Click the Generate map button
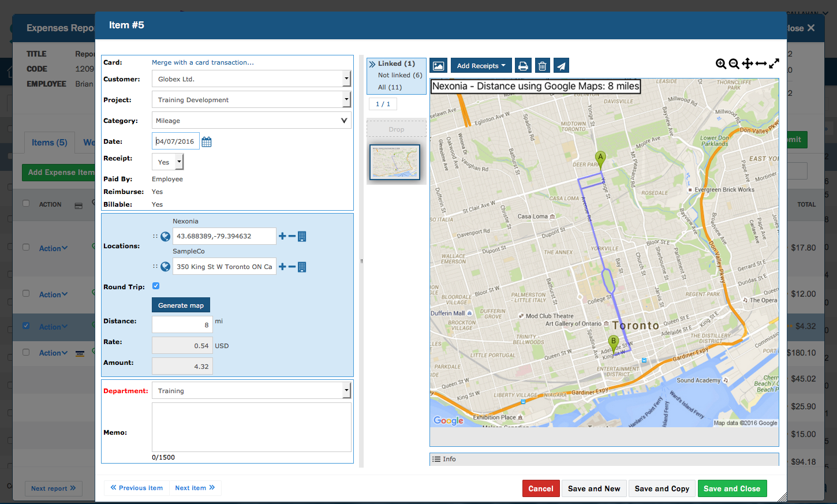 tap(181, 305)
